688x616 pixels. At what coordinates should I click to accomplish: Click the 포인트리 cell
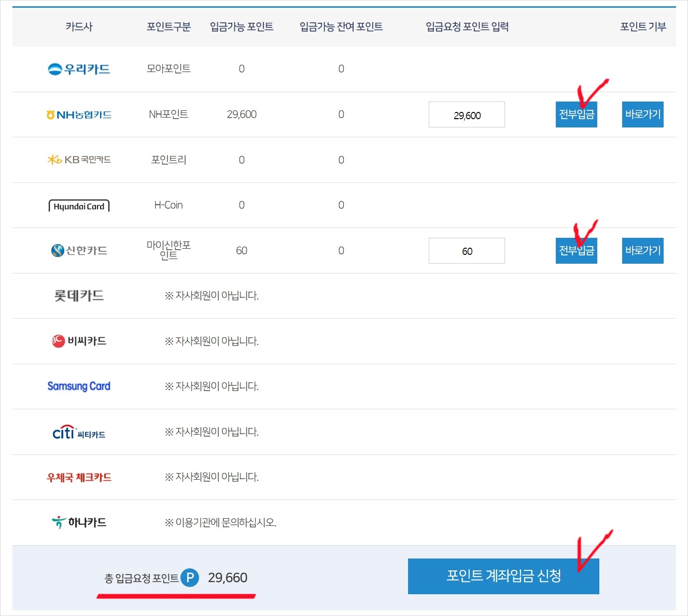pyautogui.click(x=169, y=160)
